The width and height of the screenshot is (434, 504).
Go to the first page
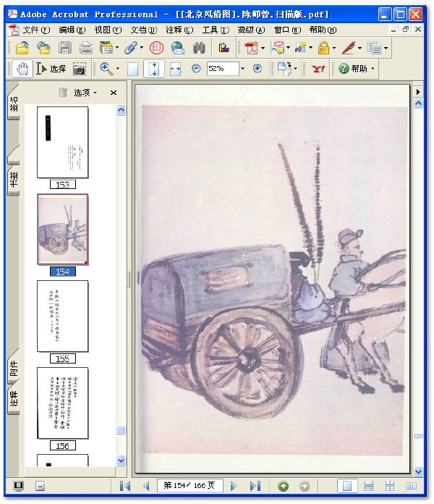click(125, 486)
